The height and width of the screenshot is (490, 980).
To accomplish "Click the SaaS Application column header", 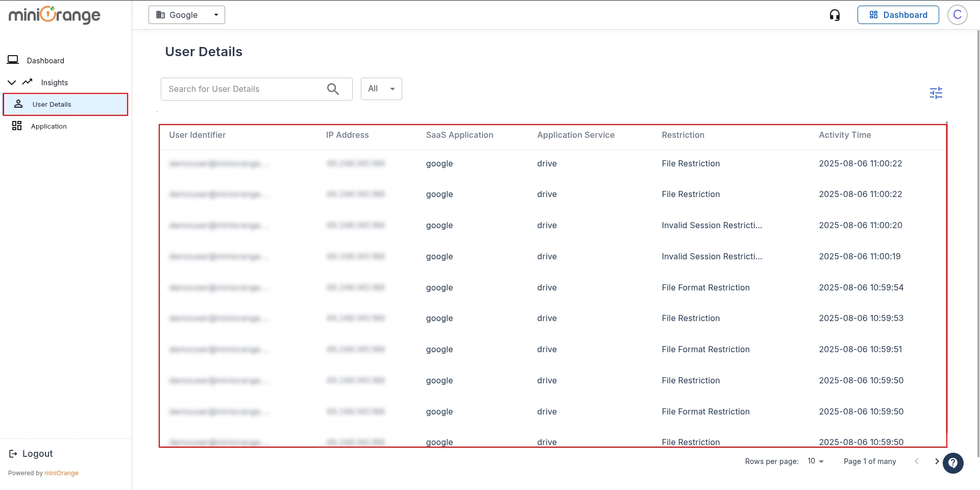I will pyautogui.click(x=459, y=135).
